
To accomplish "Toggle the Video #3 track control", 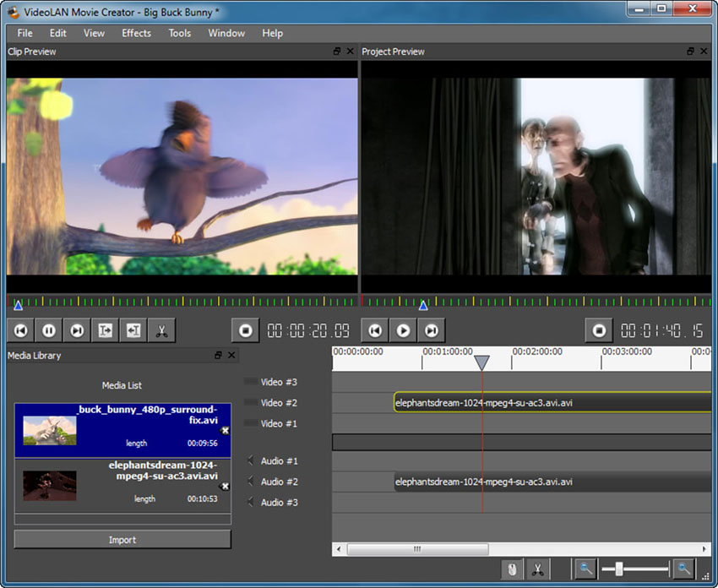I will [x=247, y=382].
